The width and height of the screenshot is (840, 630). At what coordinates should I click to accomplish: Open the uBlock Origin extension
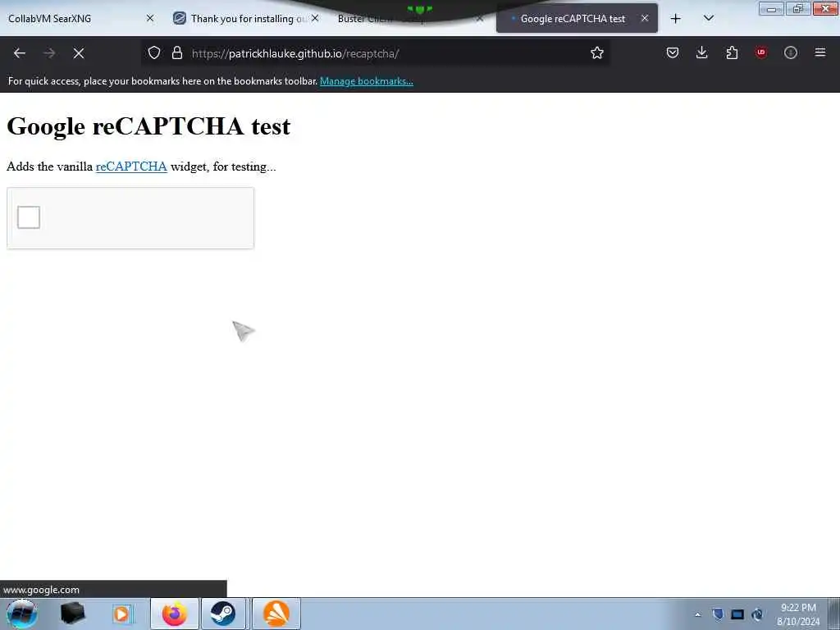pos(760,52)
